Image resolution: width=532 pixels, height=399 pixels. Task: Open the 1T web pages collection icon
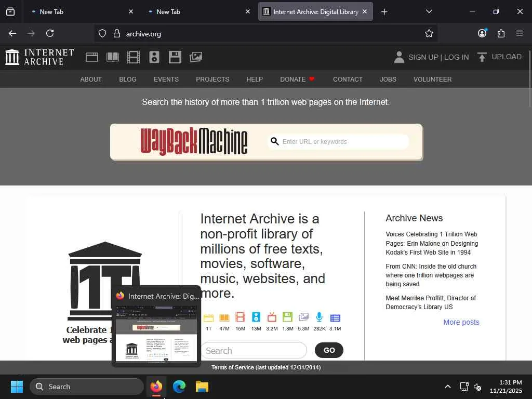pos(208,318)
